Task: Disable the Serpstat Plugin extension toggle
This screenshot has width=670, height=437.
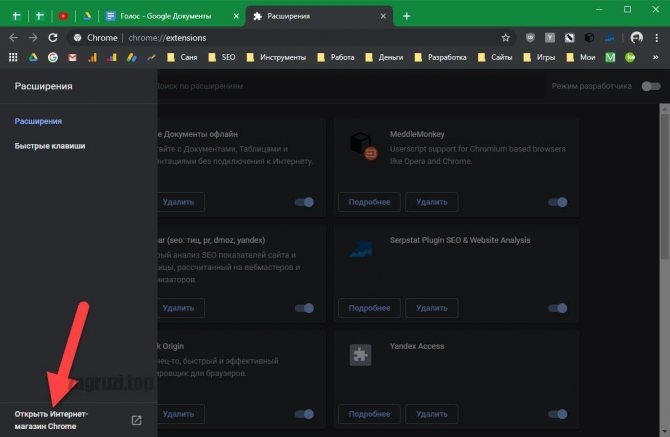Action: click(x=558, y=308)
